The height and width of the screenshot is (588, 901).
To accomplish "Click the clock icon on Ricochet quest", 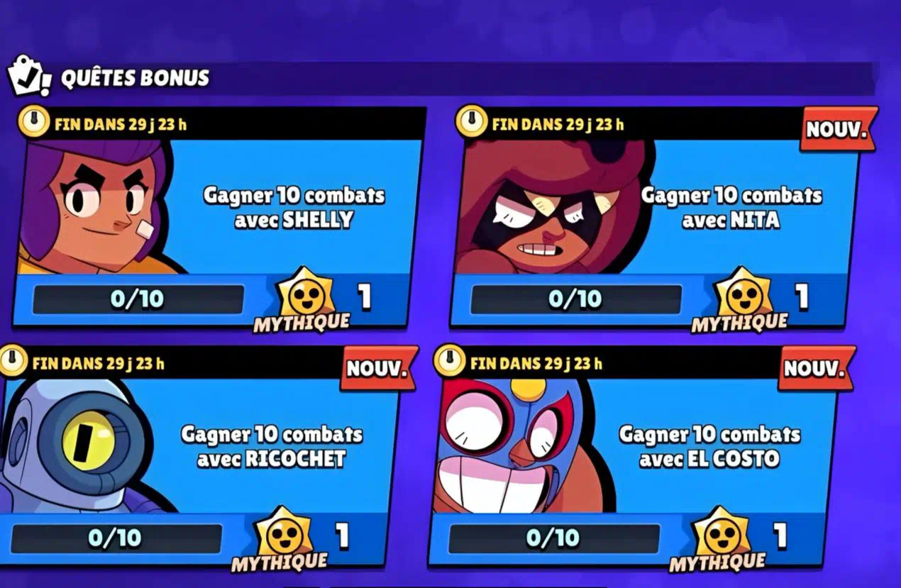I will [11, 361].
